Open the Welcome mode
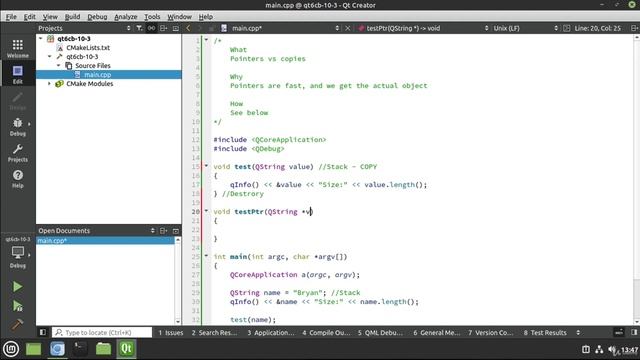This screenshot has height=360, width=640. point(18,49)
